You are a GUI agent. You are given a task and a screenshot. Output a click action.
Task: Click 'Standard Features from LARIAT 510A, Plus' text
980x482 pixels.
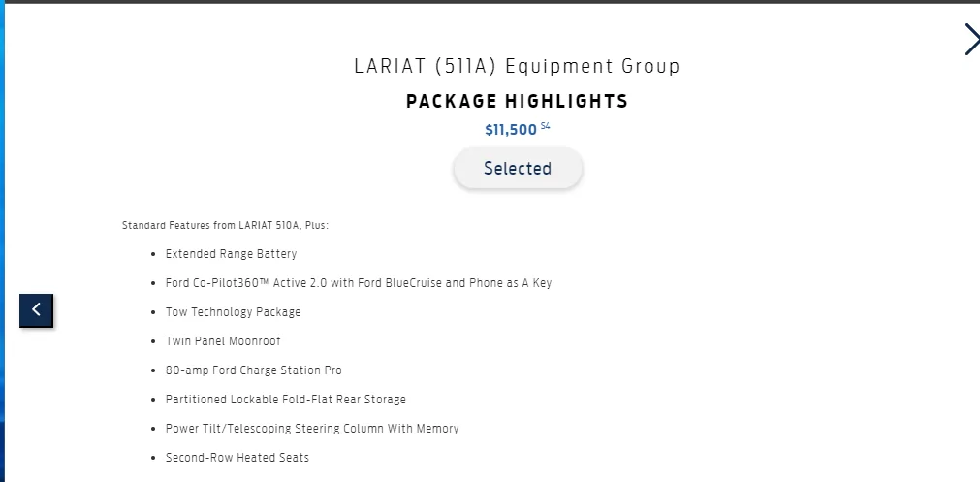click(225, 226)
